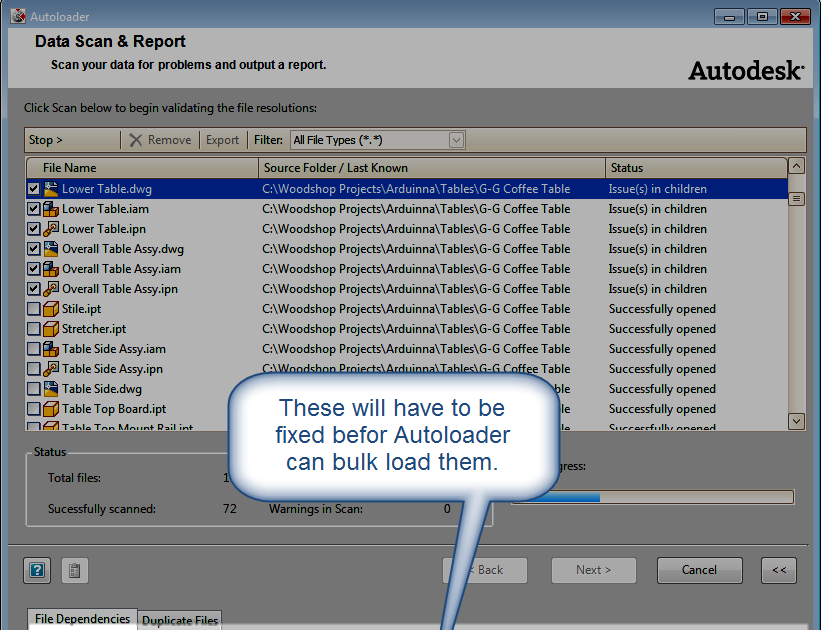The height and width of the screenshot is (630, 821).
Task: Uncheck Lower Table.dwg in the file list
Action: 33,188
